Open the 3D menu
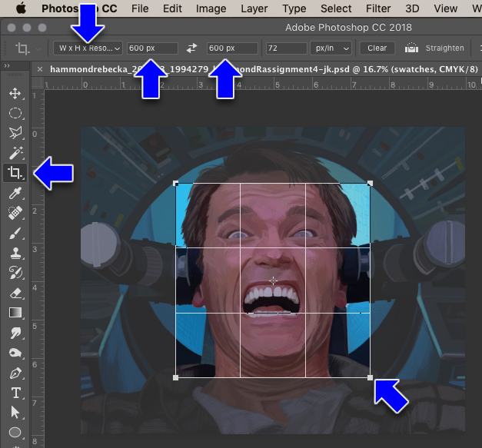482x448 pixels. [412, 8]
